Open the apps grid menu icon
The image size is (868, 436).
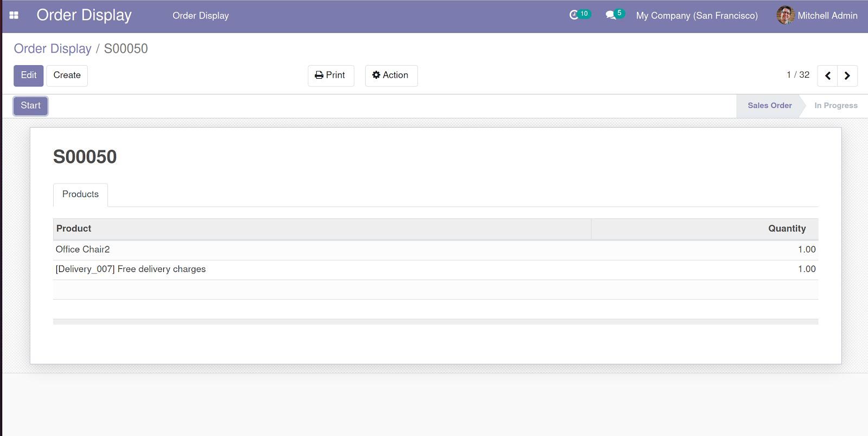14,15
